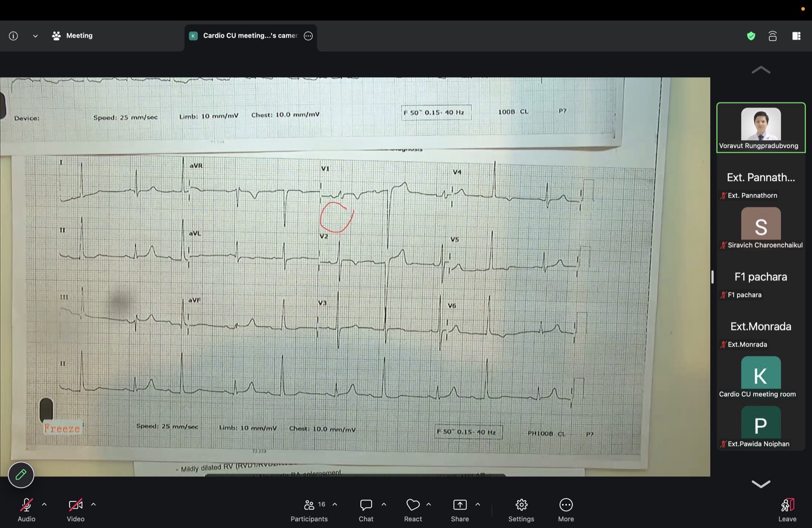812x528 pixels.
Task: Click the Share screen icon
Action: click(460, 510)
